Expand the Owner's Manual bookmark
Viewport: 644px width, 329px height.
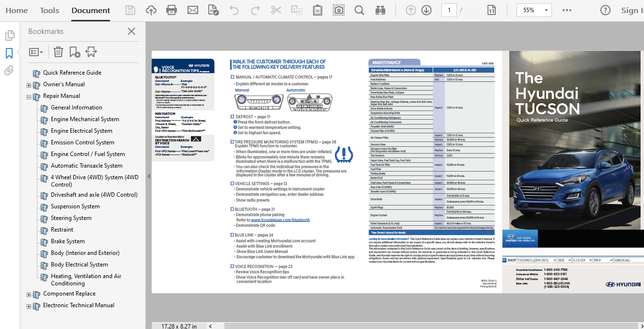point(29,85)
